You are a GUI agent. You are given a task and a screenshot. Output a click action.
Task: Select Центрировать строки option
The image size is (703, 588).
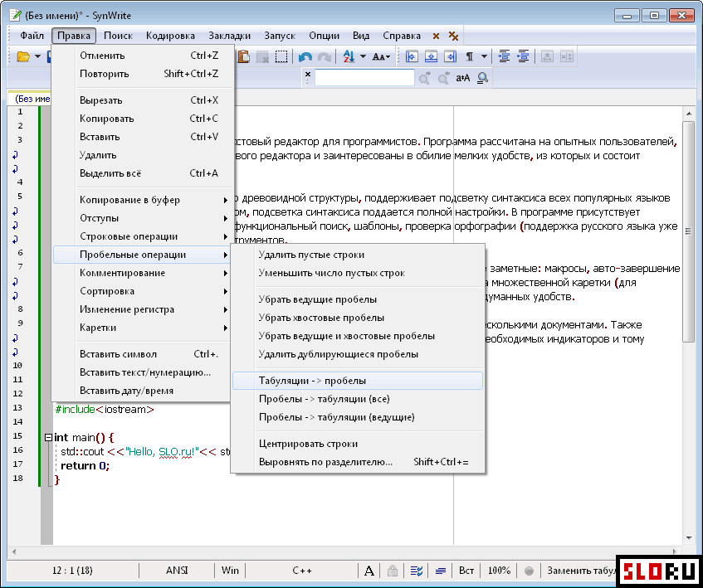tap(358, 444)
